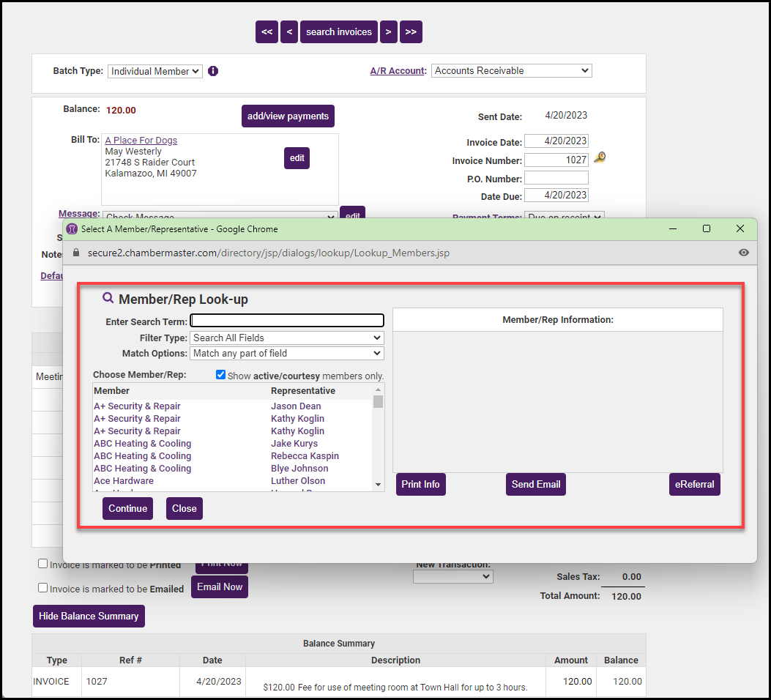Expand the Match Options dropdown

point(286,353)
